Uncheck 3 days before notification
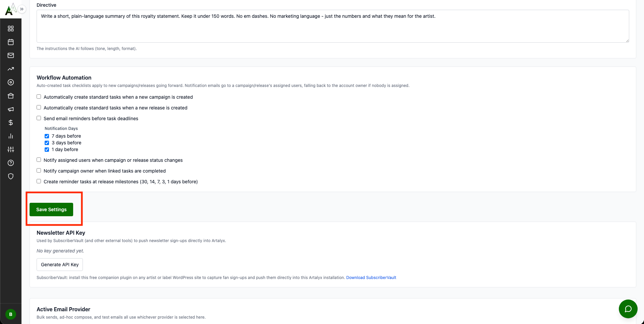 coord(47,143)
